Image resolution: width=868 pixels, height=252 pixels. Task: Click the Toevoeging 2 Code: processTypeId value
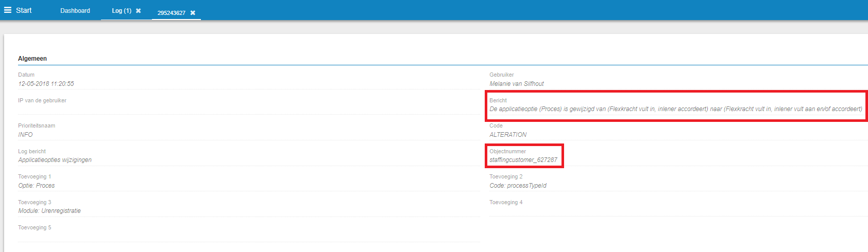click(518, 186)
